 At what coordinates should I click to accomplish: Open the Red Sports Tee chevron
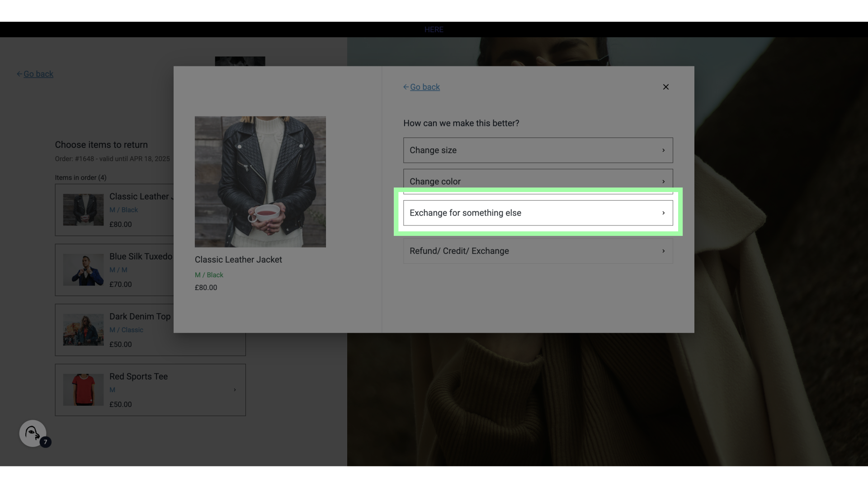(235, 390)
